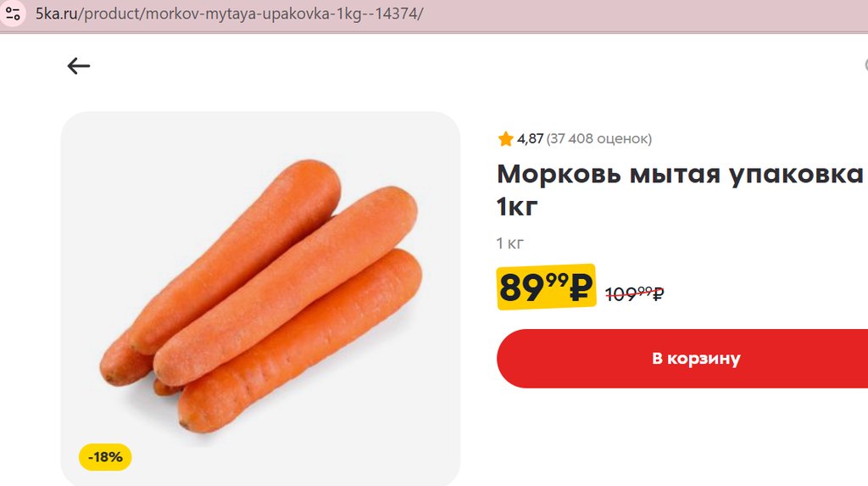Image resolution: width=868 pixels, height=486 pixels.
Task: Go back using the left arrow
Action: pyautogui.click(x=79, y=66)
